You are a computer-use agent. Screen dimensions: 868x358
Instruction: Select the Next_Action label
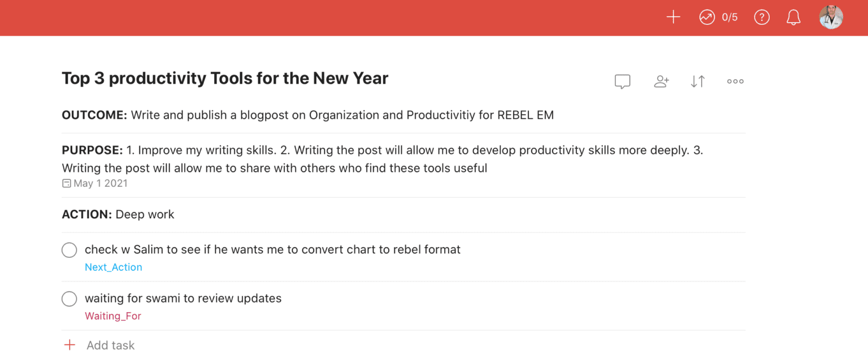coord(113,267)
